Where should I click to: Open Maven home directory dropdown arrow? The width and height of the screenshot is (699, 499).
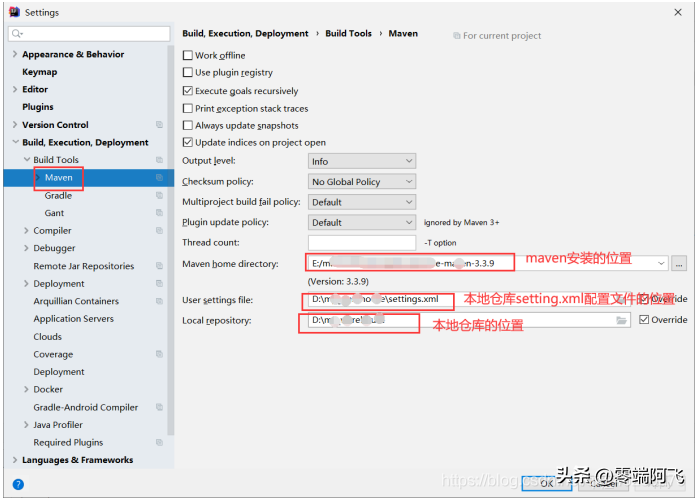coord(661,264)
